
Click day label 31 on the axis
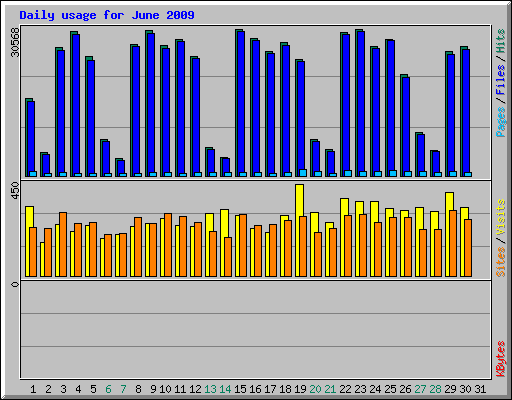point(480,389)
